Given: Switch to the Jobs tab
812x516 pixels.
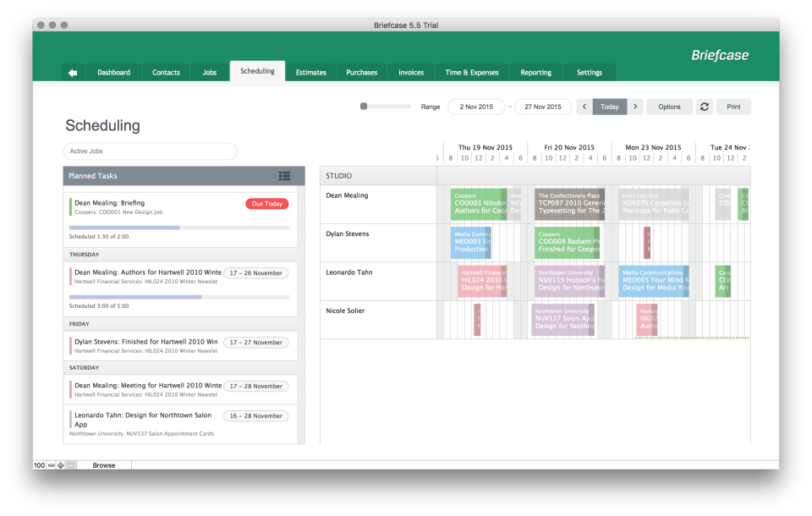Looking at the screenshot, I should click(x=210, y=73).
